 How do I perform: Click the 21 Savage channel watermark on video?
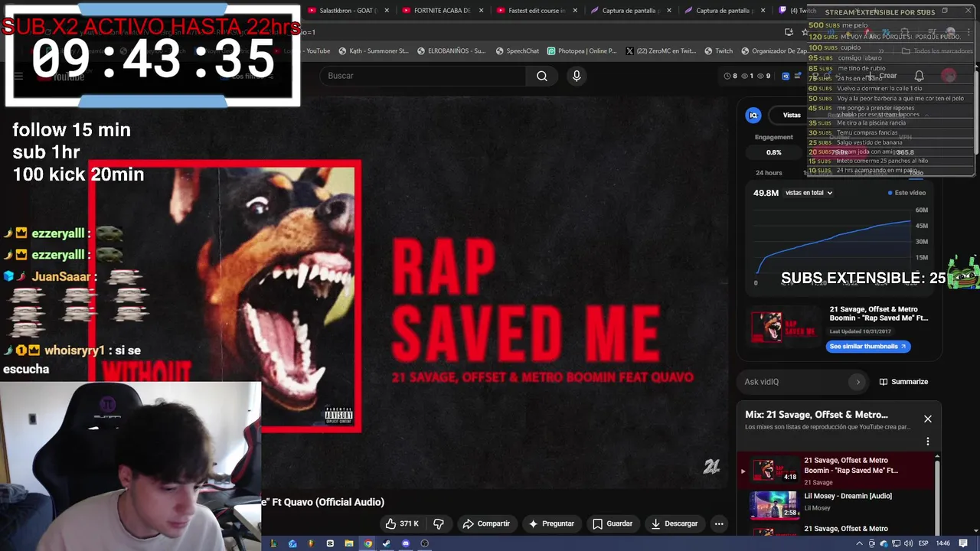[x=711, y=467]
